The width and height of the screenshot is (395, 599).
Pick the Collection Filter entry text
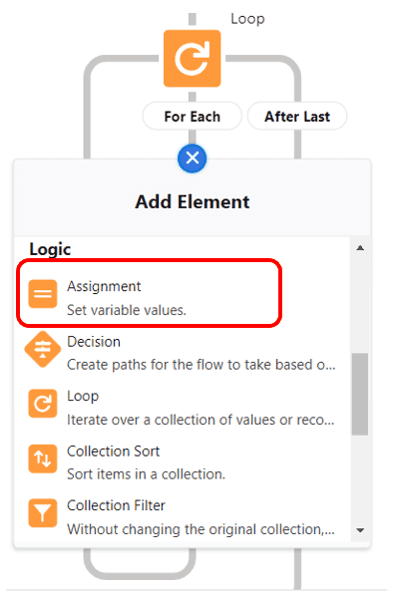click(116, 505)
